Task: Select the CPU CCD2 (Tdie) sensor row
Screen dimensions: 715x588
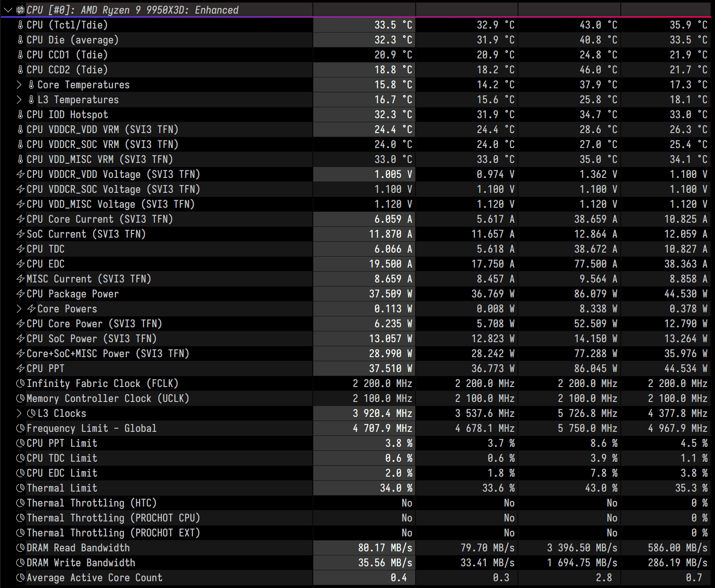Action: click(x=67, y=70)
